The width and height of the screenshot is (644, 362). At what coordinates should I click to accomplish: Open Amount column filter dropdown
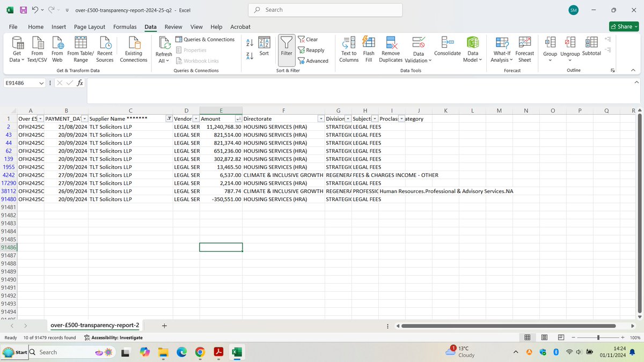[239, 119]
